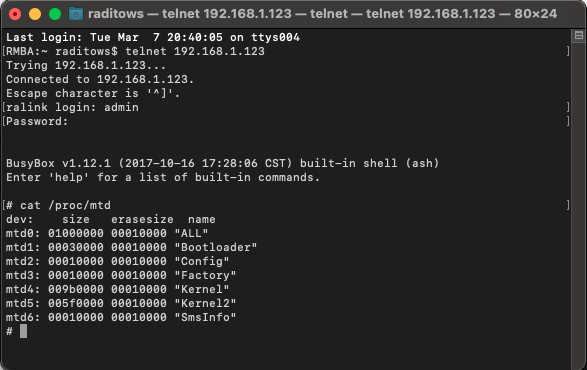The width and height of the screenshot is (587, 370).
Task: Minimize the window using yellow button
Action: point(35,14)
